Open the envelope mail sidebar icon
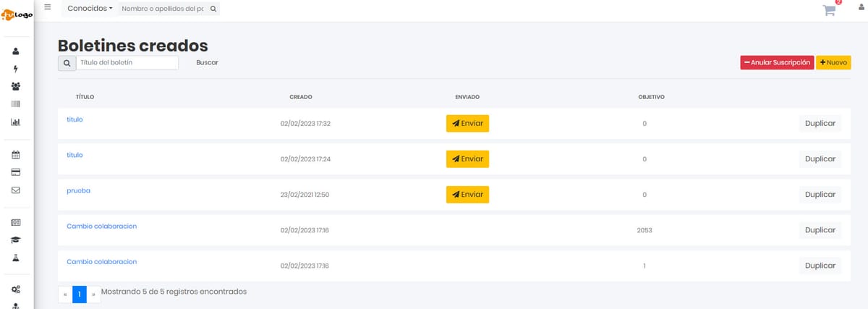 [16, 190]
